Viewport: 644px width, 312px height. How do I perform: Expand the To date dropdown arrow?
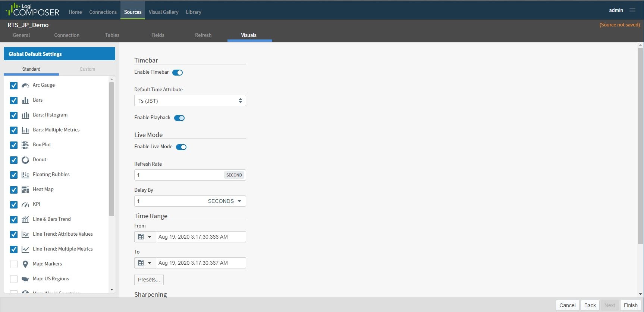pyautogui.click(x=150, y=263)
